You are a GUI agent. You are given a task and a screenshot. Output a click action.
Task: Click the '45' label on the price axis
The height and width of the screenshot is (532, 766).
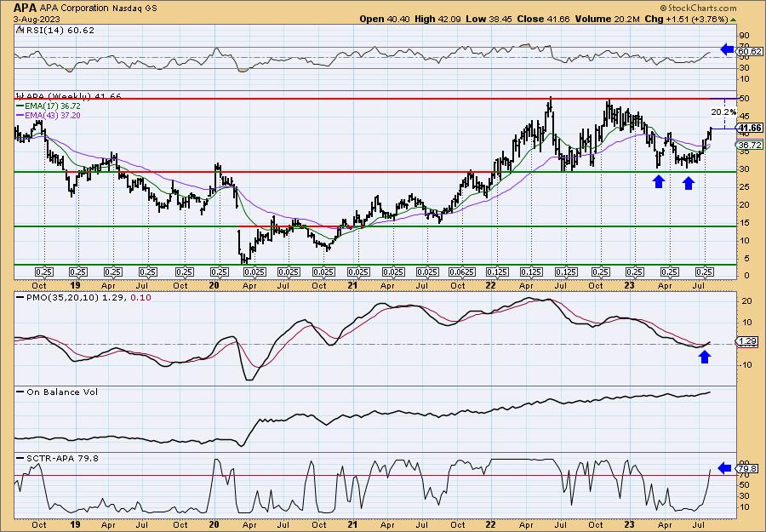744,116
